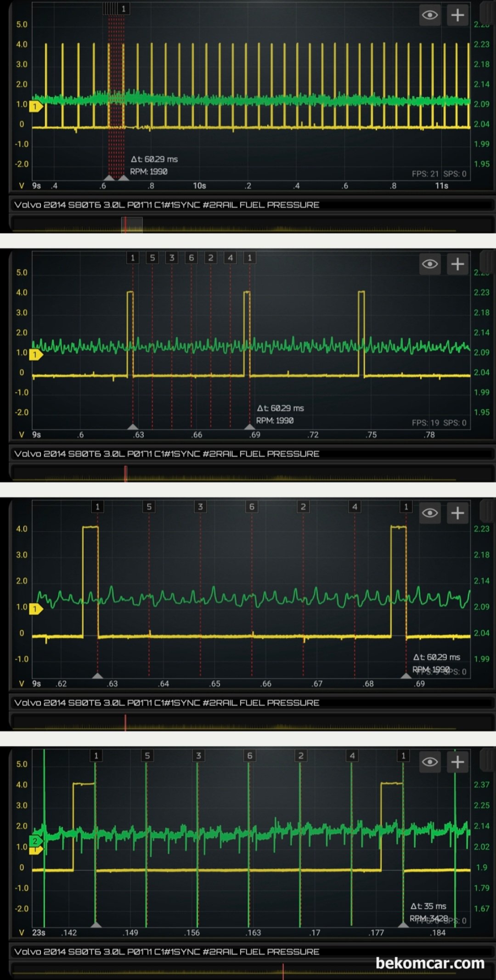Click the '23s' time axis label
The height and width of the screenshot is (980, 496).
pyautogui.click(x=39, y=932)
